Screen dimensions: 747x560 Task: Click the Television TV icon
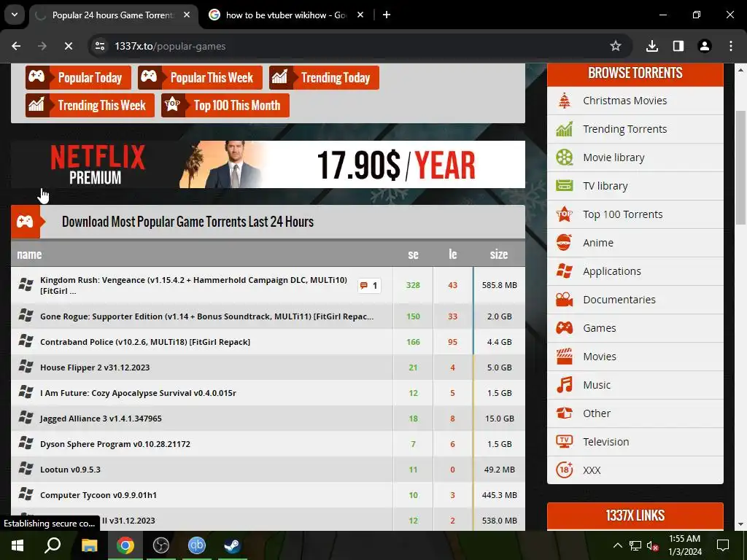(x=565, y=441)
